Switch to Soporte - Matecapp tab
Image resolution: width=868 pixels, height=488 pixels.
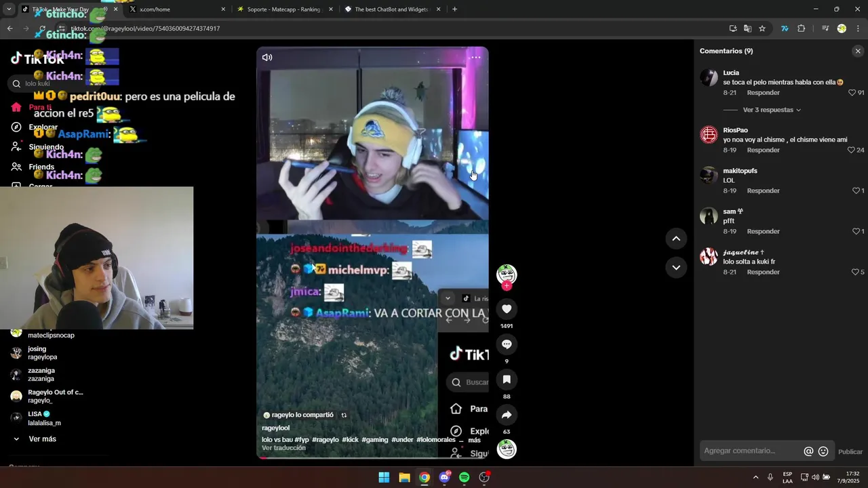click(x=283, y=9)
